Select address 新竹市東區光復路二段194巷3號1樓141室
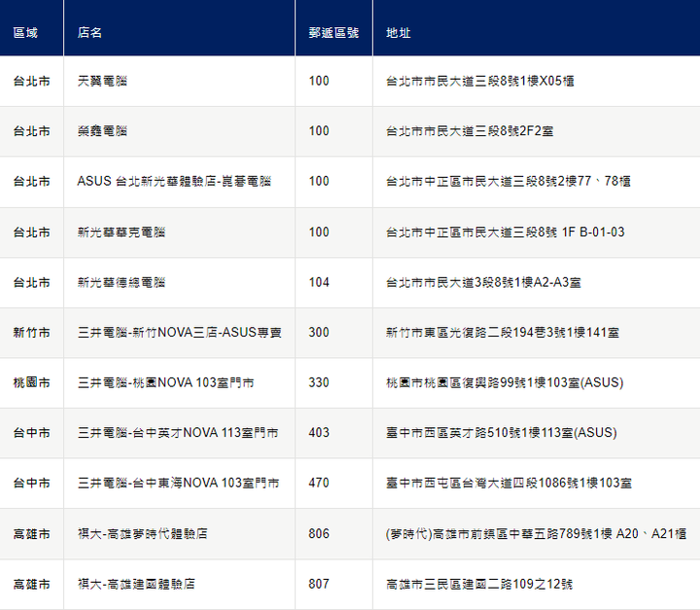Viewport: 700px width, 610px height. [x=503, y=332]
